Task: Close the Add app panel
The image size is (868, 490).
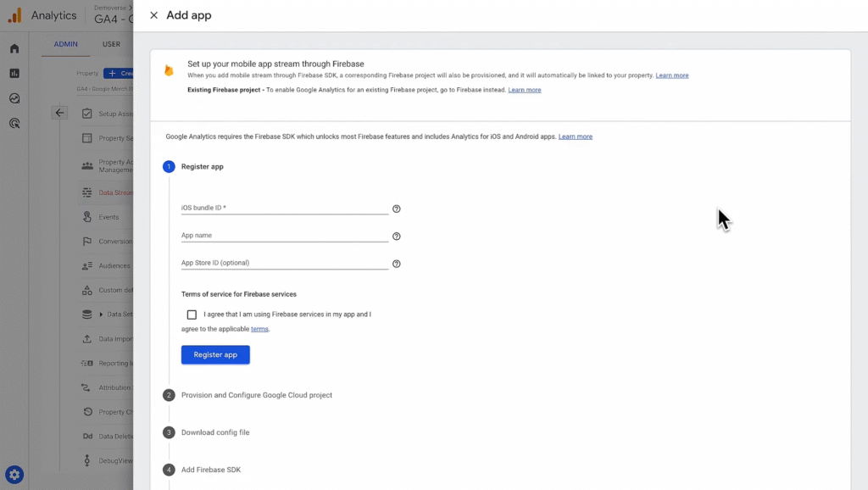Action: coord(154,15)
